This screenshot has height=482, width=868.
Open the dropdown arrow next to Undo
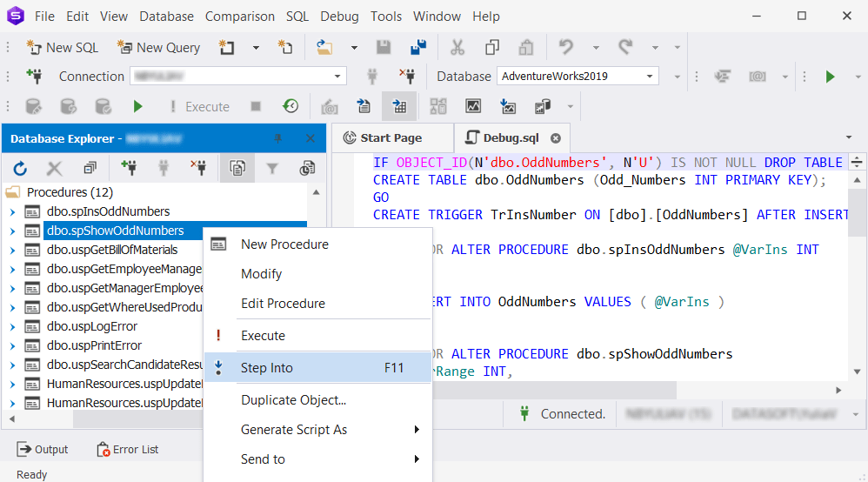596,48
